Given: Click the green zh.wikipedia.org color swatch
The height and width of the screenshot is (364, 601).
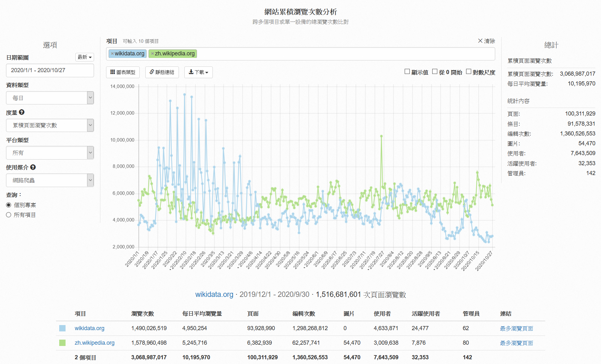Looking at the screenshot, I should pos(62,343).
